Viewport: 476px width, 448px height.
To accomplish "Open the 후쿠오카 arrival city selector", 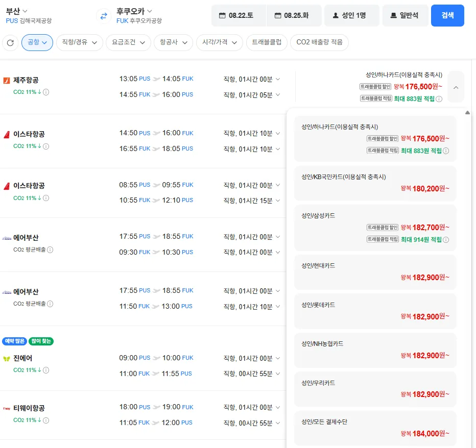I will coord(134,11).
